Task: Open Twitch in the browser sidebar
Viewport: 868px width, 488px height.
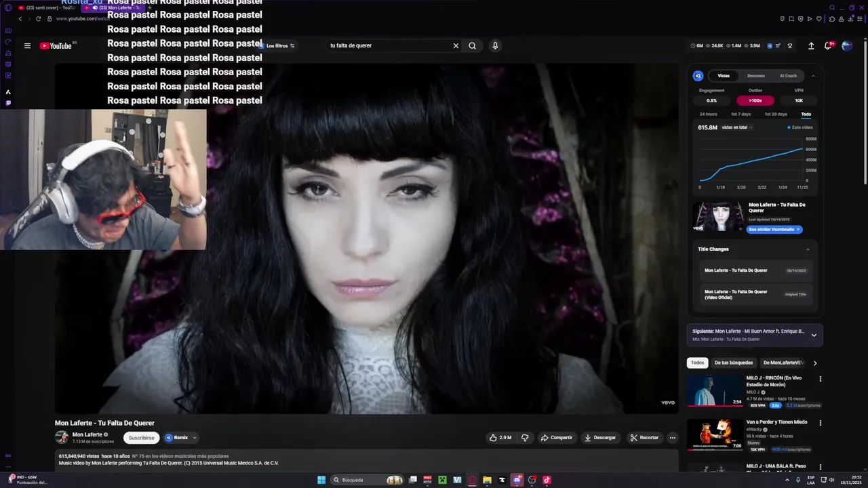Action: (x=8, y=103)
